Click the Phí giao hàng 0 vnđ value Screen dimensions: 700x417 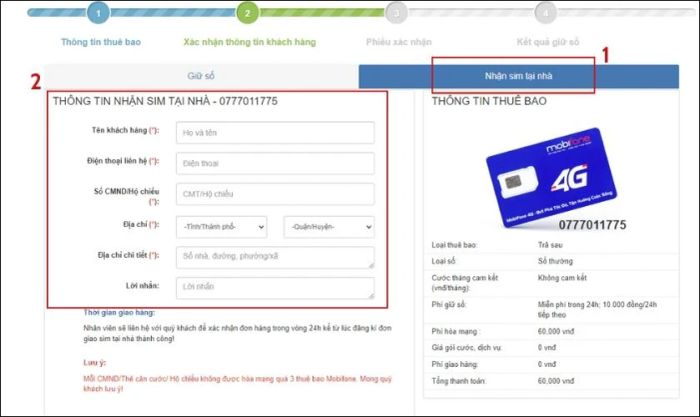coord(547,364)
